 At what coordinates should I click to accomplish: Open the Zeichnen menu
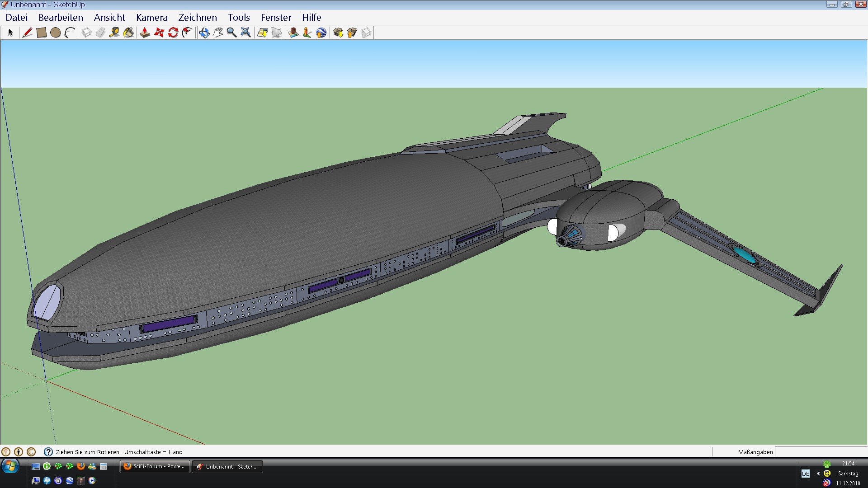tap(197, 18)
